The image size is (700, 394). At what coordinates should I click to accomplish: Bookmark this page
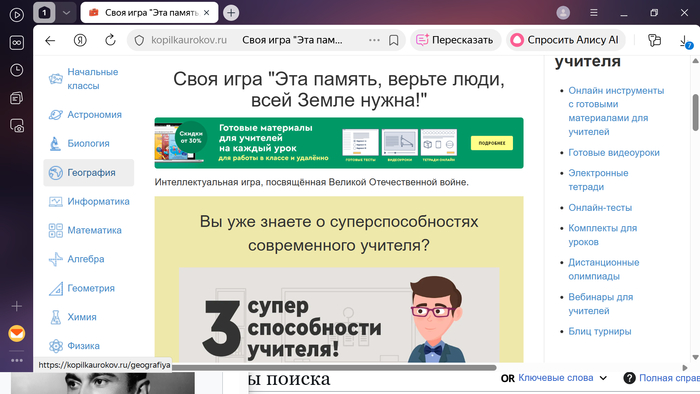[x=393, y=40]
